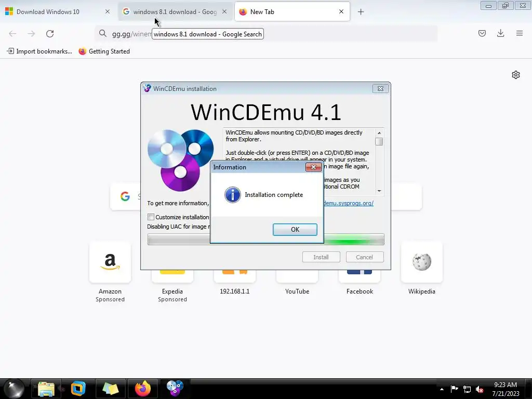
Task: Close the WinCDEmu installation window
Action: click(x=380, y=88)
